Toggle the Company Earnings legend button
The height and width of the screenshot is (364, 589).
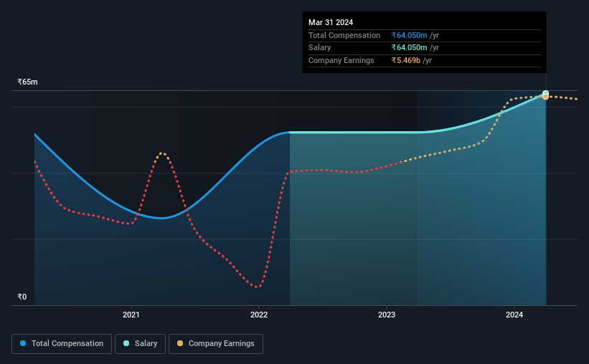[x=216, y=344]
